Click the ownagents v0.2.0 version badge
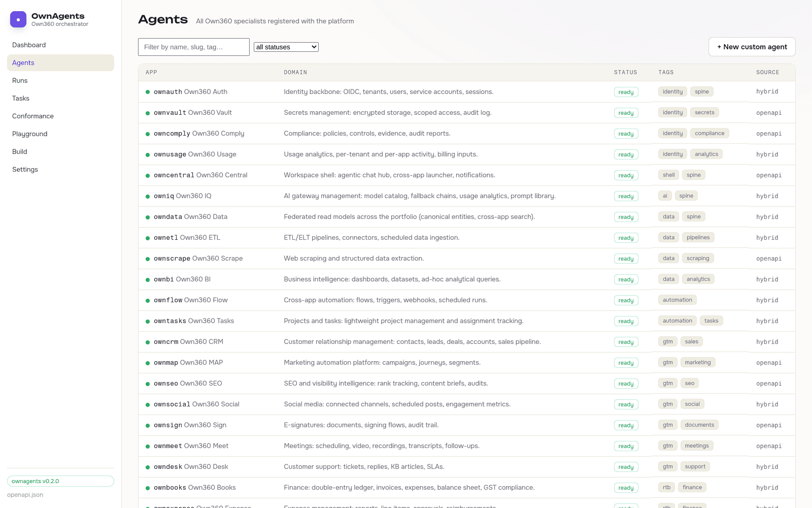Image resolution: width=812 pixels, height=508 pixels. tap(60, 481)
